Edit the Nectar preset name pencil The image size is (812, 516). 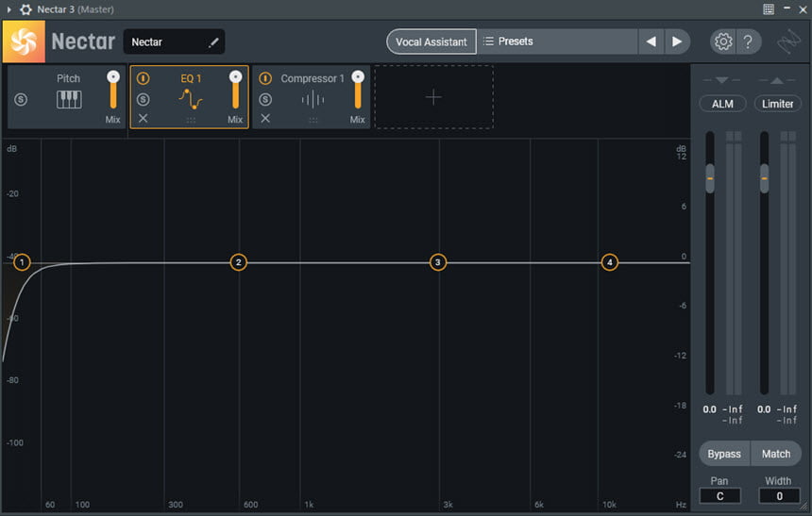[213, 42]
